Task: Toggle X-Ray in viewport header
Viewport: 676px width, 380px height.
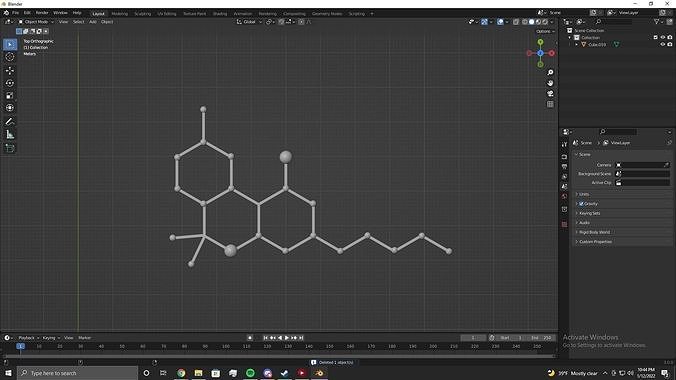Action: tap(516, 22)
